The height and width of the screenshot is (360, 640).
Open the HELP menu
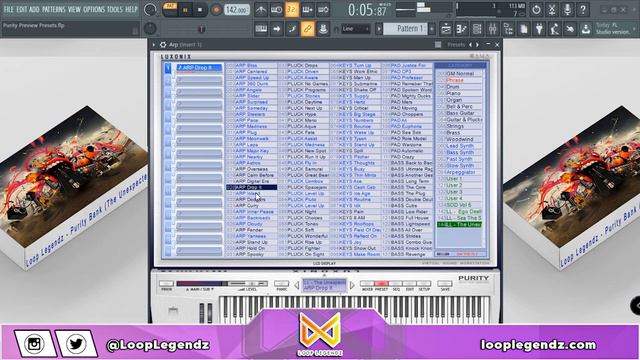click(131, 9)
